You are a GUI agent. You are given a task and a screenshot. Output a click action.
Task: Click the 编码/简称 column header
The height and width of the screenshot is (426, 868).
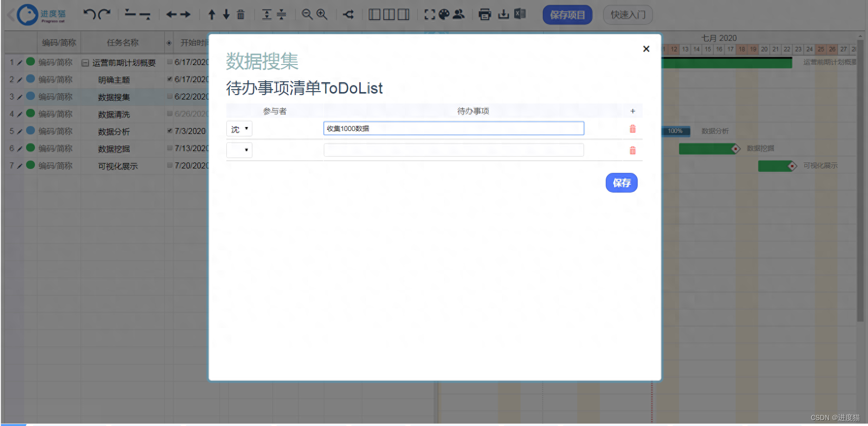59,43
